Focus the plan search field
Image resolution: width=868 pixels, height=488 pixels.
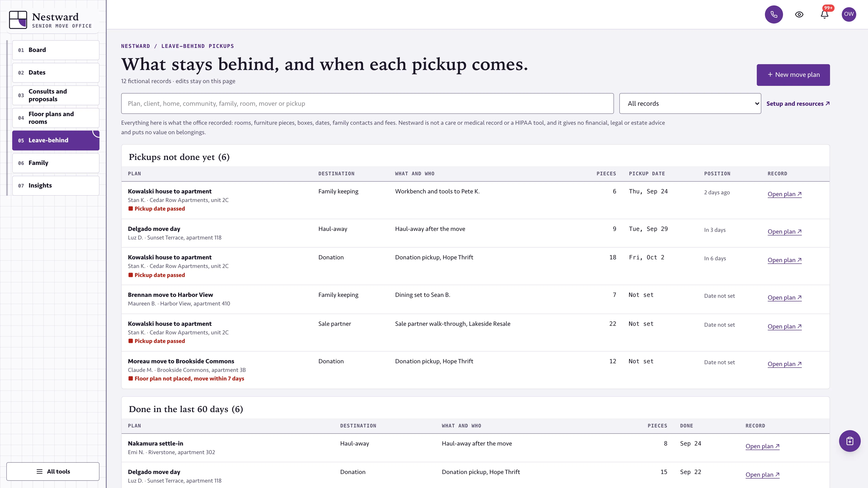(x=367, y=103)
